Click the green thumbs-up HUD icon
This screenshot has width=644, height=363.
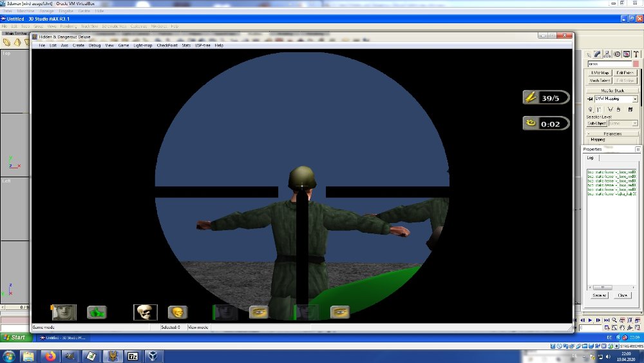pos(97,313)
